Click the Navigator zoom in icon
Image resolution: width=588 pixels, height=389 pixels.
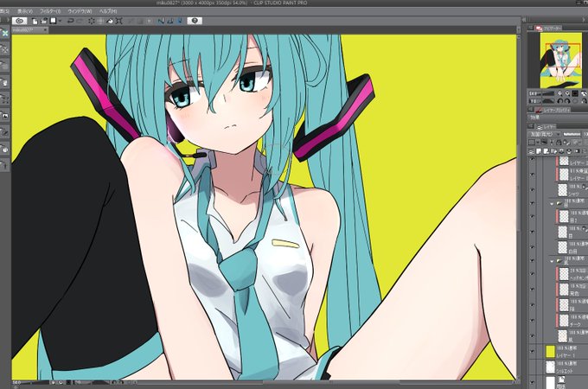tap(568, 93)
